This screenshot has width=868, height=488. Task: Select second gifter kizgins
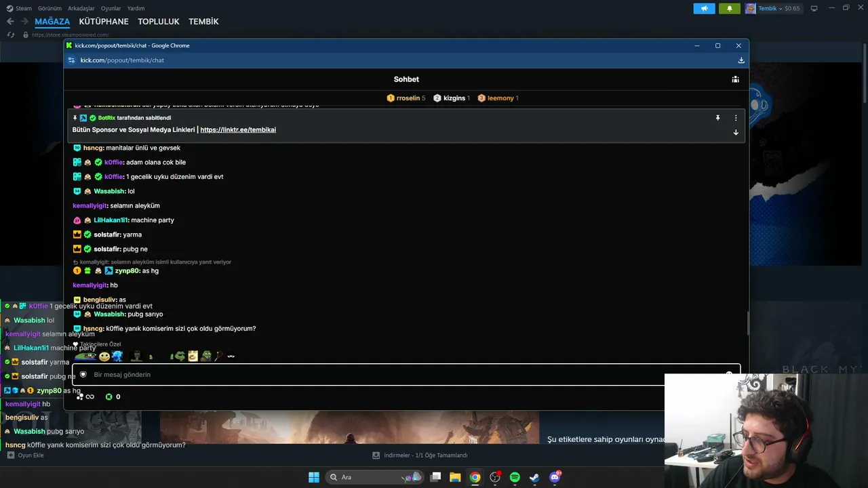coord(452,98)
